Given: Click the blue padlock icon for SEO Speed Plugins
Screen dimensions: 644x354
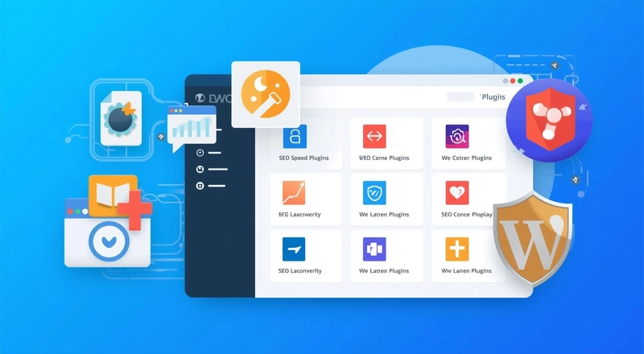Looking at the screenshot, I should coord(295,136).
